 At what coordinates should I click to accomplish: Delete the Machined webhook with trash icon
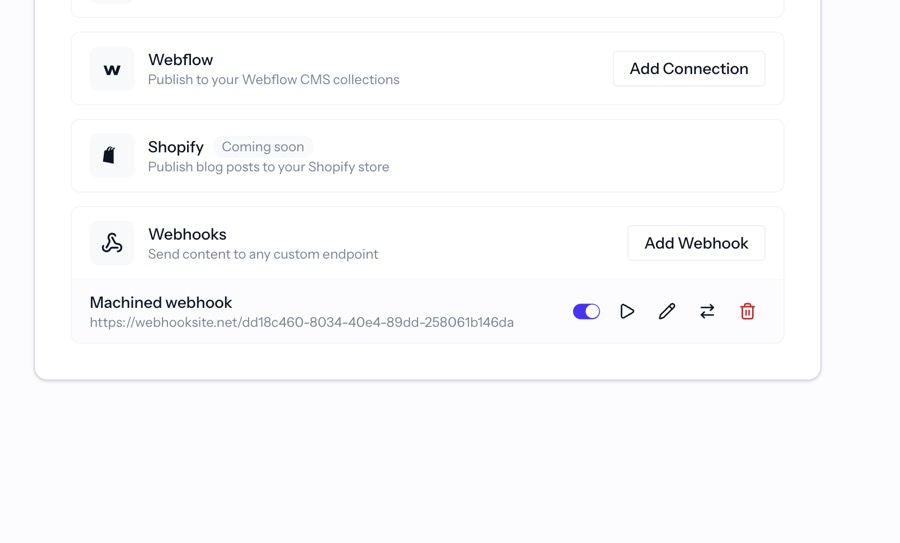coord(747,311)
